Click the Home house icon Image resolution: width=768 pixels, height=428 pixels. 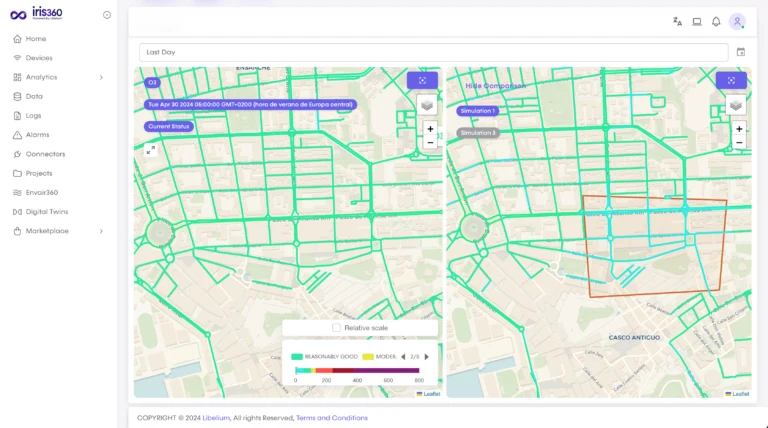[17, 39]
